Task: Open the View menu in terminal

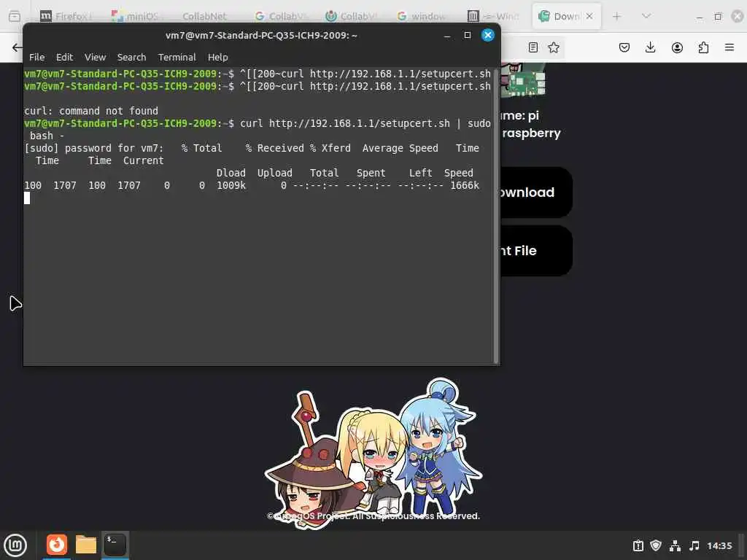Action: (96, 57)
